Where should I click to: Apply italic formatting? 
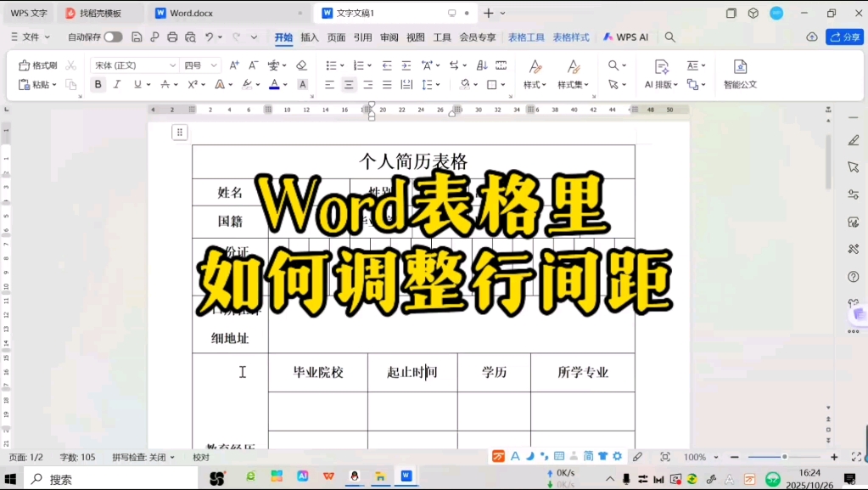116,85
